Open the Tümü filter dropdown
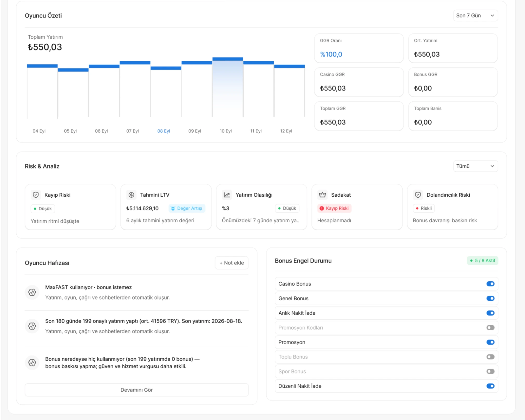 (475, 166)
